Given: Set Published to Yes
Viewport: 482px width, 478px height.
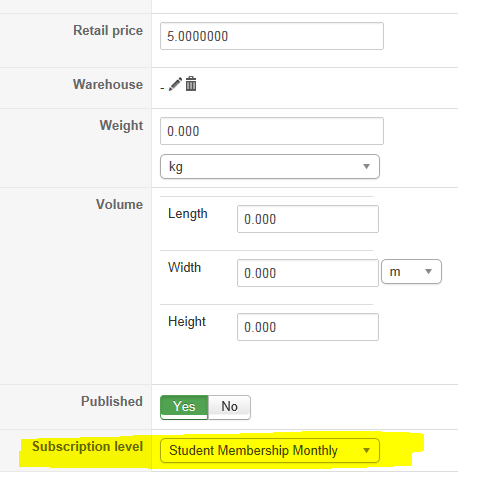Looking at the screenshot, I should click(x=184, y=407).
